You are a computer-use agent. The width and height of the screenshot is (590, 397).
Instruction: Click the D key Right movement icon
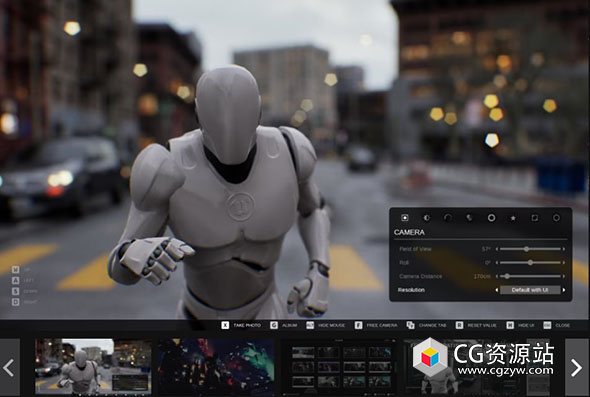click(x=15, y=302)
